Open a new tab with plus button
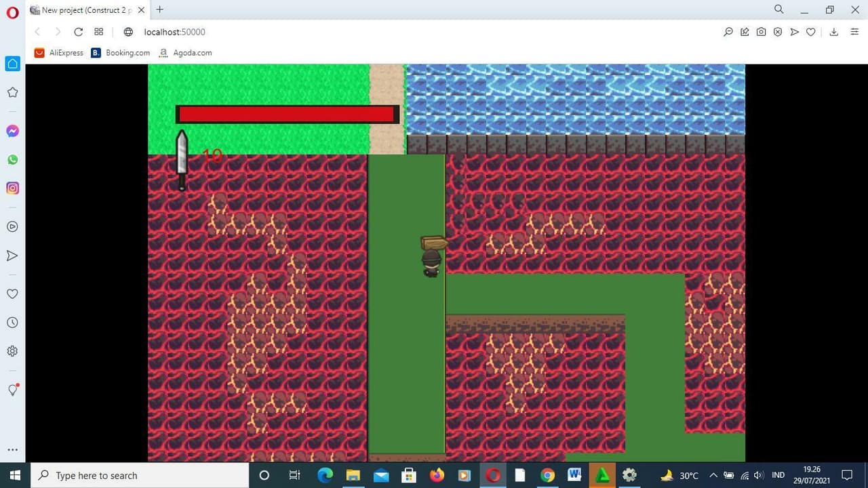This screenshot has height=488, width=868. pyautogui.click(x=159, y=9)
